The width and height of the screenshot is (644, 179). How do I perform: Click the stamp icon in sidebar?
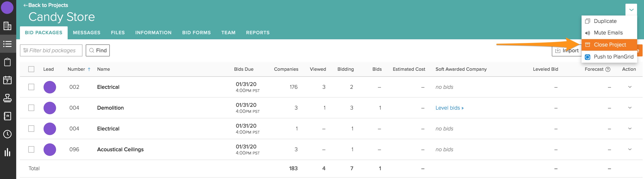7,98
